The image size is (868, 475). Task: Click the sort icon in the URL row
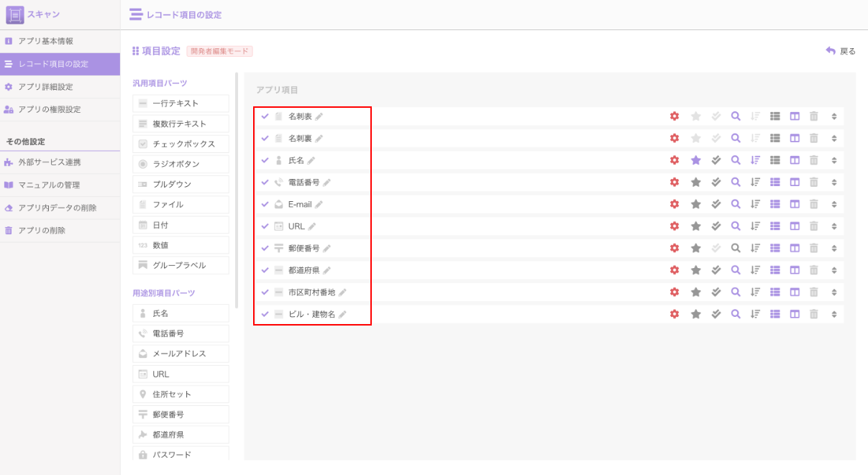tap(755, 226)
